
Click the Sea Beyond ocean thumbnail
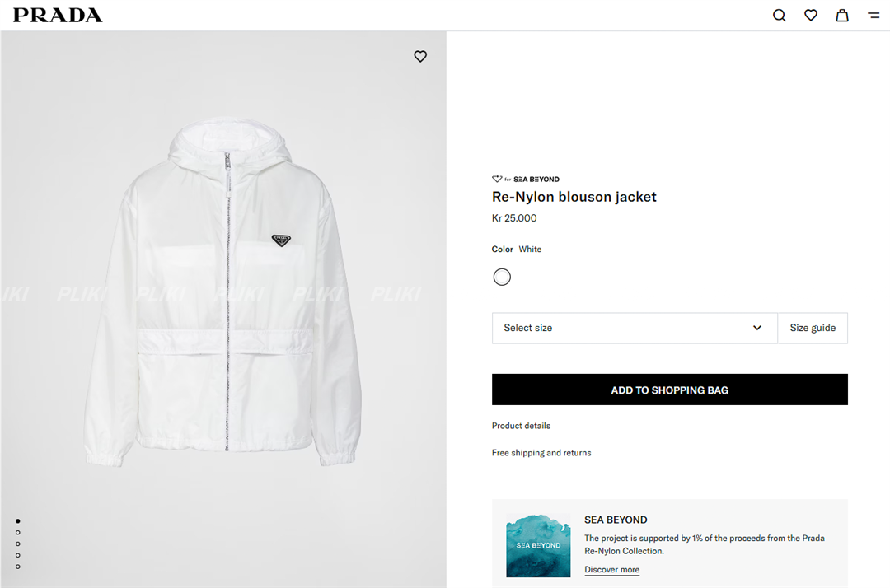tap(538, 546)
